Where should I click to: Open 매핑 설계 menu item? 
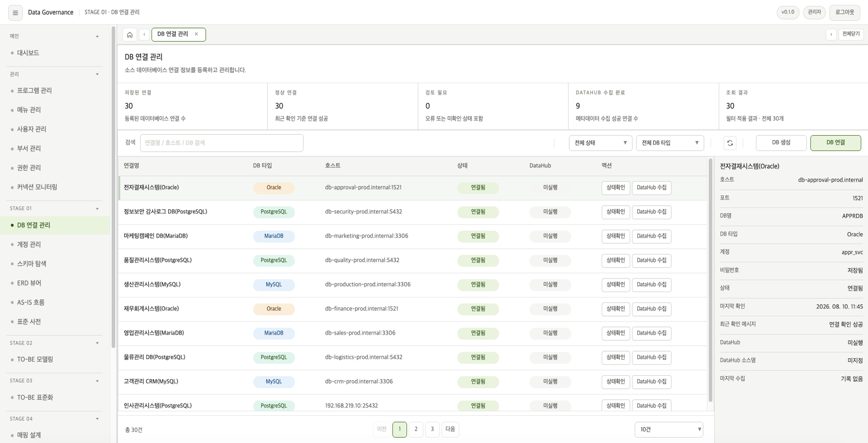pos(55,435)
